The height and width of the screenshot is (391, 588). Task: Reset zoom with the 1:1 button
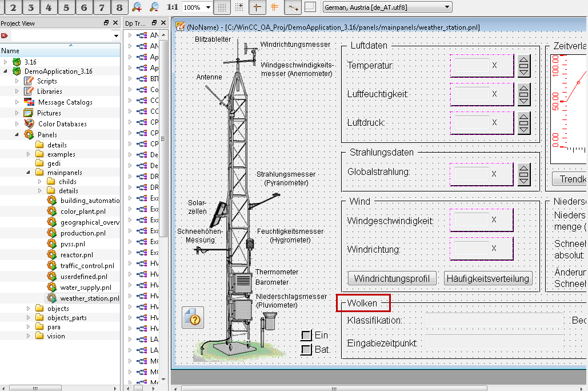coord(172,7)
